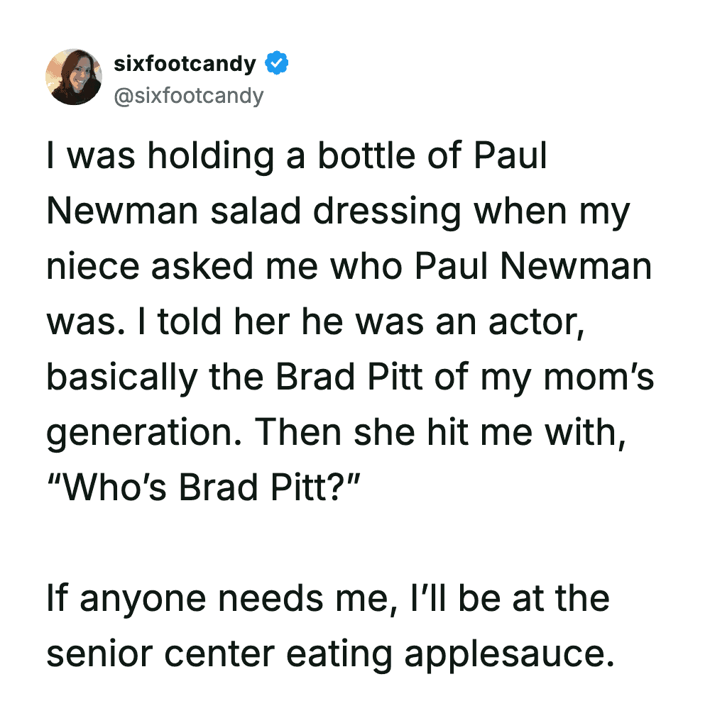Open the sixfootcandy profile avatar

74,77
